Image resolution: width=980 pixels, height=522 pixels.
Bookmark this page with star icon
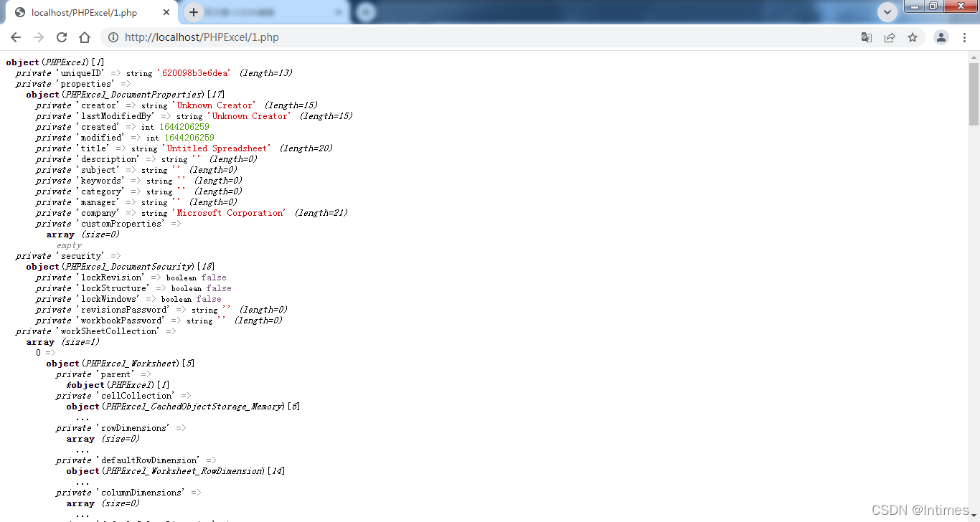coord(913,37)
